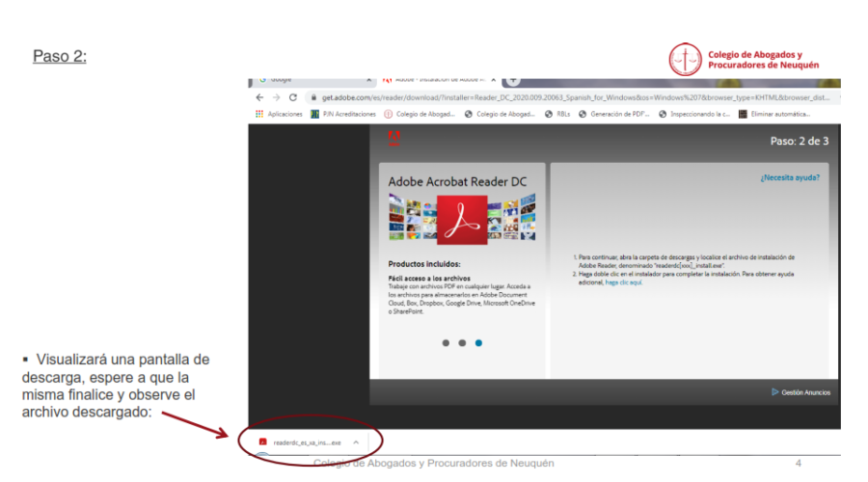Select the third blue carousel dot

tap(478, 343)
